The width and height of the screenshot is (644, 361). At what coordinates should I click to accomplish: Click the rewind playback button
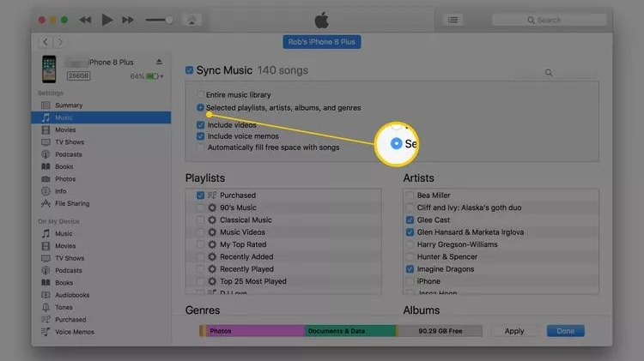click(x=85, y=20)
